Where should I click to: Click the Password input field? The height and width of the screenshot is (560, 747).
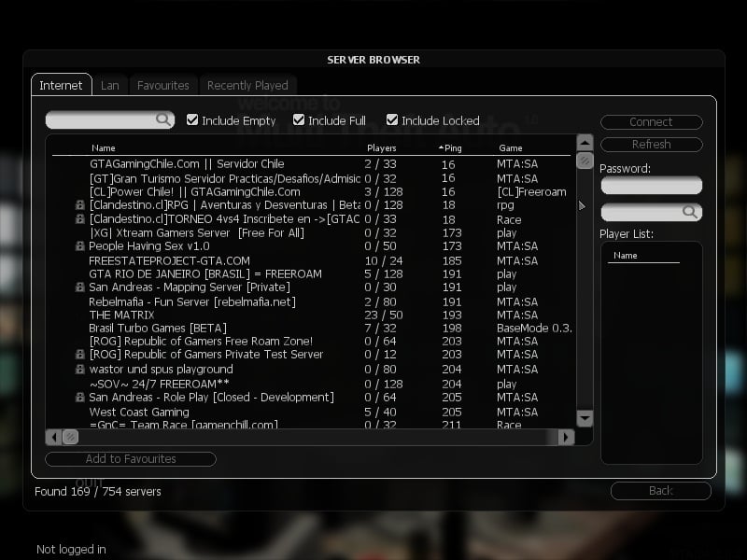point(650,186)
